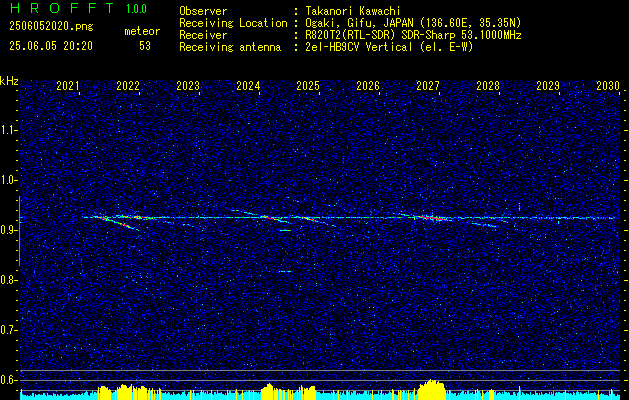Click the 2022 time axis marker
This screenshot has height=400, width=629.
[128, 85]
